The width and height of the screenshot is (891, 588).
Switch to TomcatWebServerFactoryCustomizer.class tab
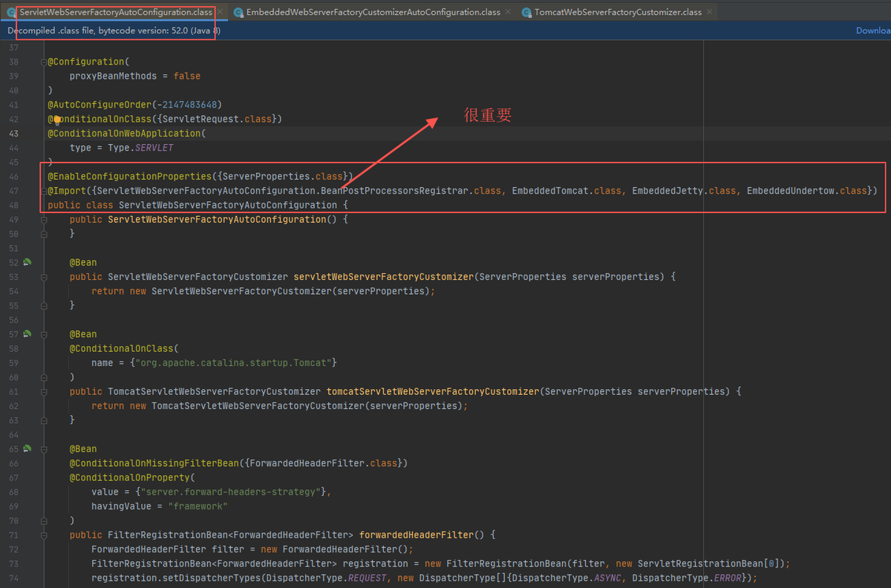(618, 13)
